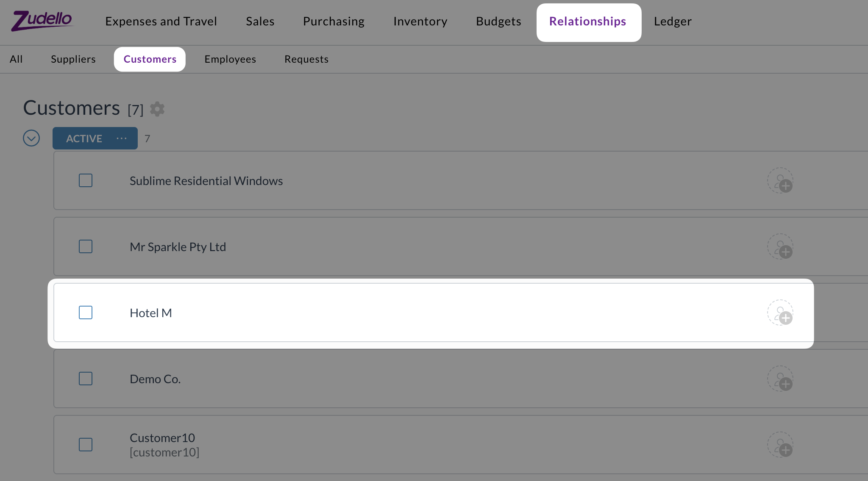Viewport: 868px width, 481px height.
Task: Assign user icon for Demo Co.
Action: coord(780,379)
